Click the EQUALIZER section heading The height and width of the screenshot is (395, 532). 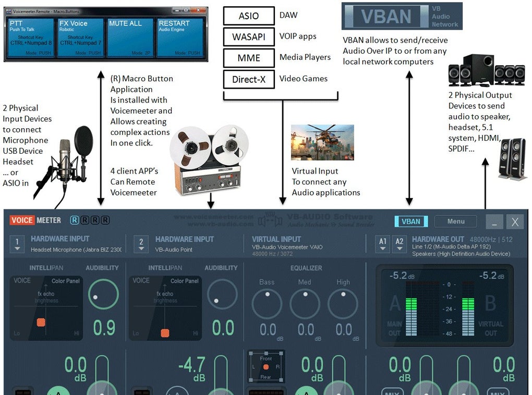tap(306, 268)
